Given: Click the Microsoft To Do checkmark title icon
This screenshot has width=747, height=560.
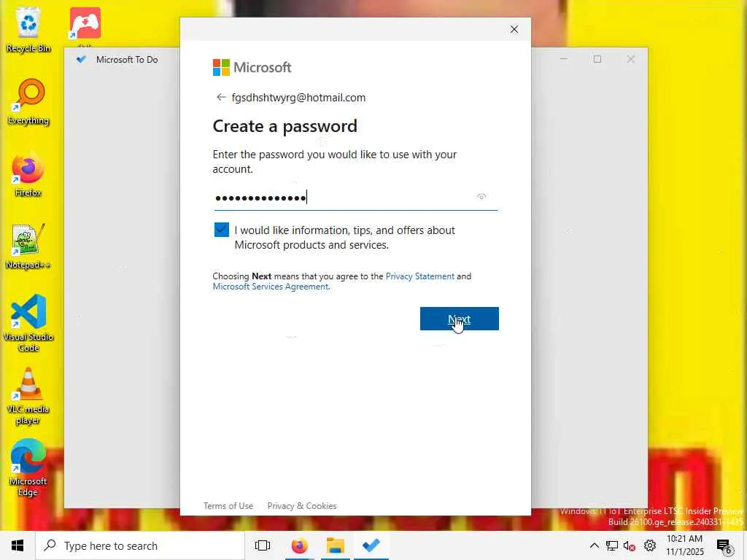Looking at the screenshot, I should (x=81, y=60).
